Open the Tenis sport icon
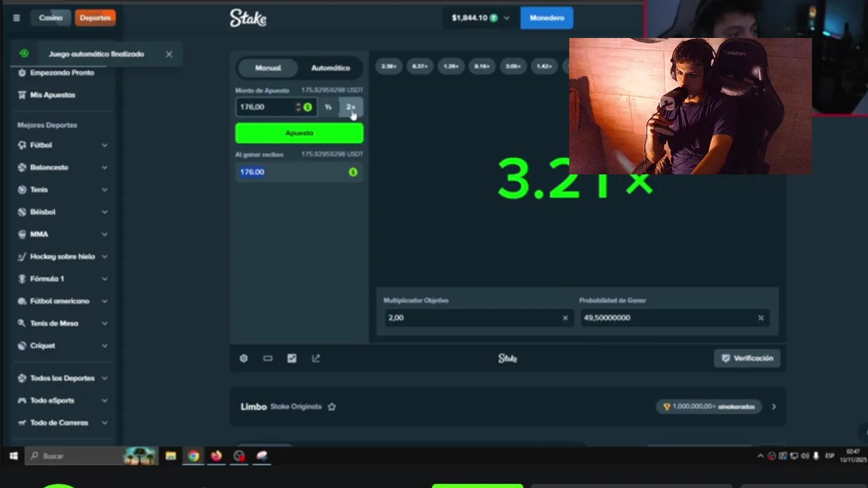868x488 pixels. click(x=22, y=190)
